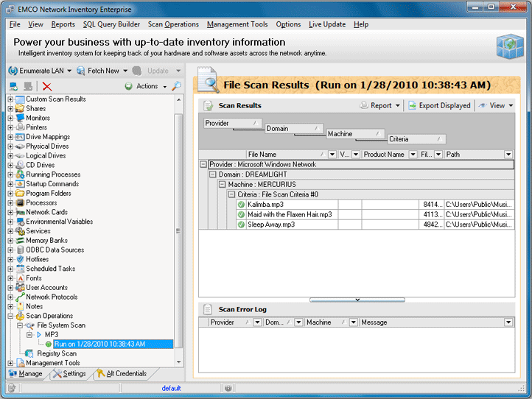This screenshot has height=399, width=532.
Task: Click the splitter handle above Scan Error Log
Action: (x=357, y=300)
